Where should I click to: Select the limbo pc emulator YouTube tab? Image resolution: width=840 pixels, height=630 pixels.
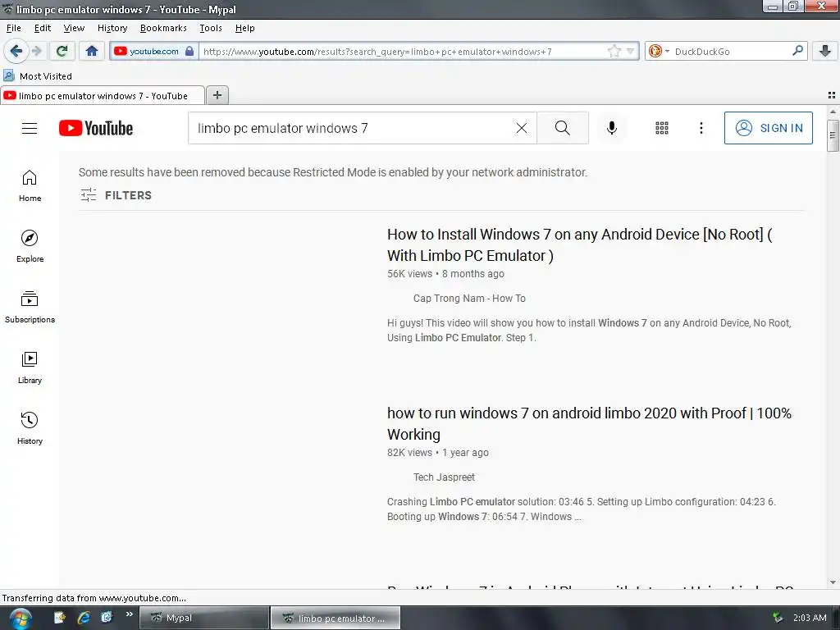pos(103,96)
